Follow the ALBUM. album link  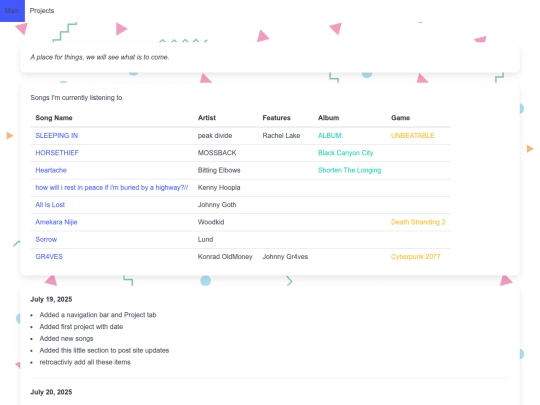(330, 136)
